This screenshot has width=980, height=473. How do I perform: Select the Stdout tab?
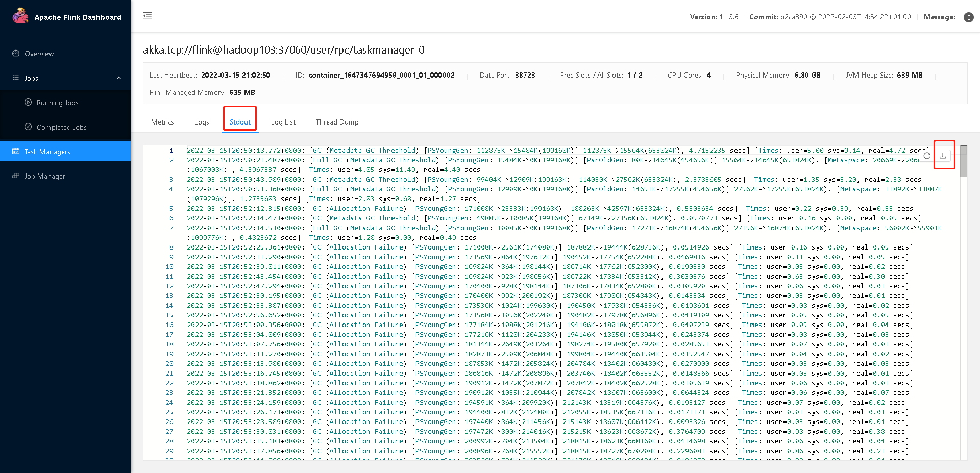click(240, 122)
